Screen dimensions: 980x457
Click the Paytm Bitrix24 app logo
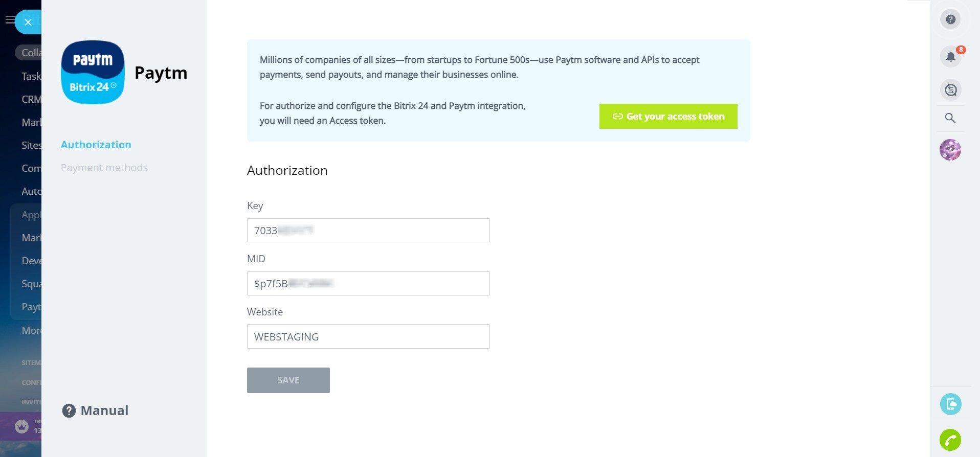tap(93, 73)
